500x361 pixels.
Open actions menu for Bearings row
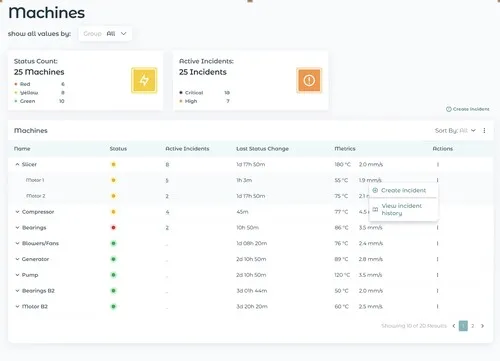[438, 228]
